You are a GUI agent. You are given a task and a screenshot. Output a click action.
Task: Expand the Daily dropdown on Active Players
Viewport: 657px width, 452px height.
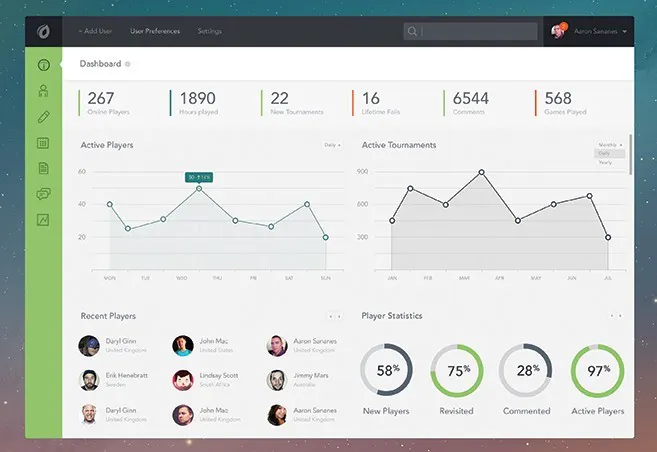click(332, 145)
